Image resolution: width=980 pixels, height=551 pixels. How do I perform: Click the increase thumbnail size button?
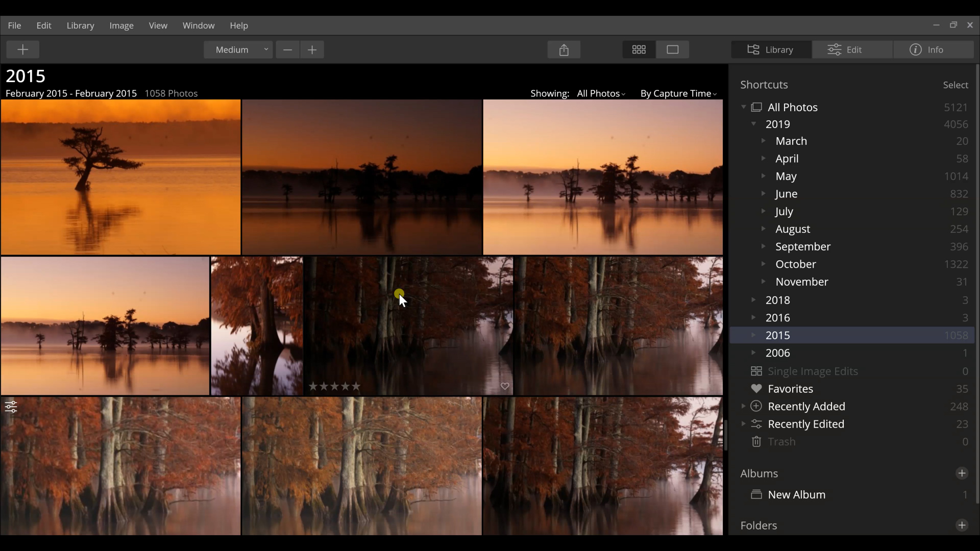(312, 49)
